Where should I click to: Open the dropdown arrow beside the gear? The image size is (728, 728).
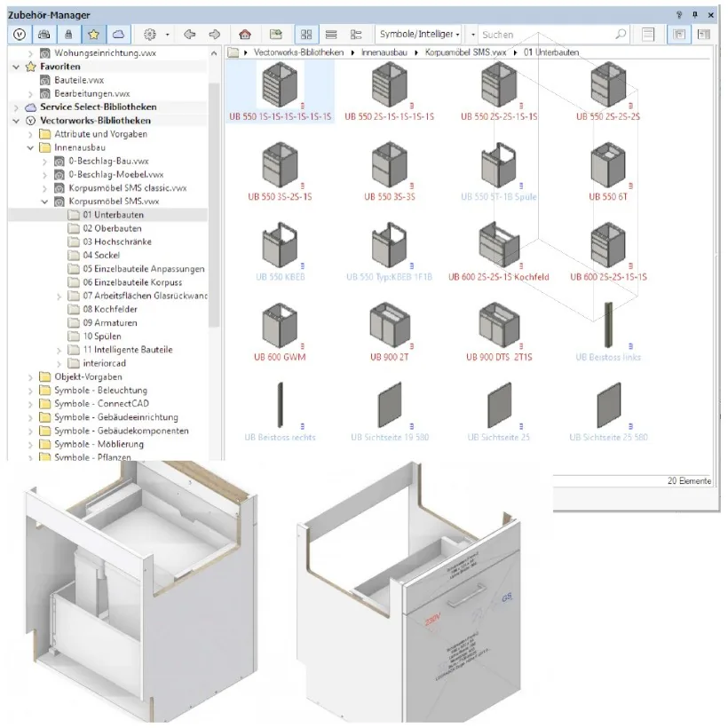click(x=167, y=35)
